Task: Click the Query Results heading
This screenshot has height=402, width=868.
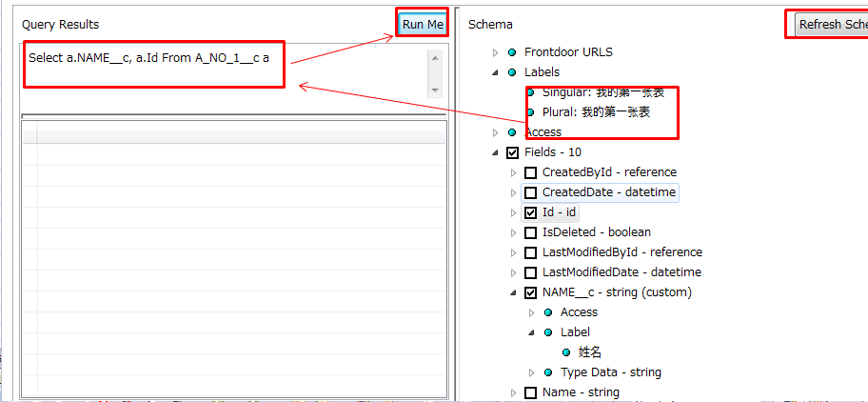Action: click(x=60, y=25)
